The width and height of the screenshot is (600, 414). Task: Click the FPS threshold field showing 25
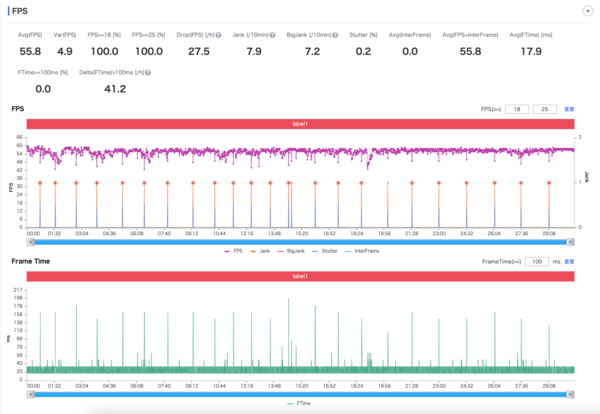coord(545,109)
